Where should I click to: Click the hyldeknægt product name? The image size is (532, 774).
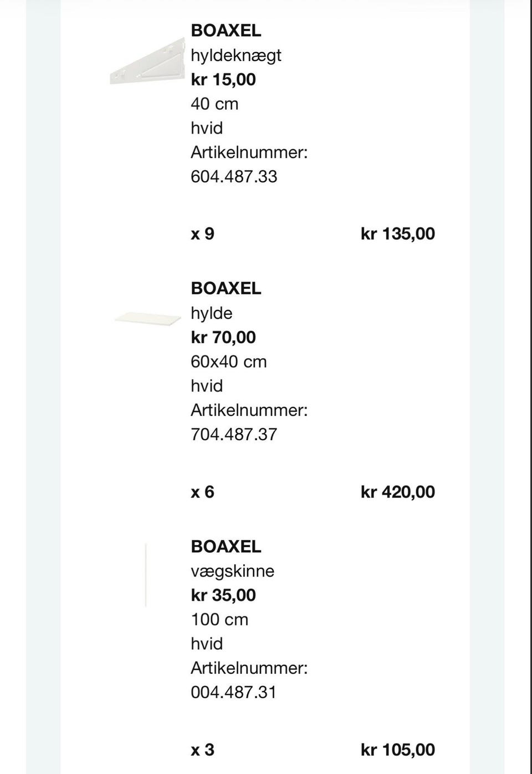(236, 55)
